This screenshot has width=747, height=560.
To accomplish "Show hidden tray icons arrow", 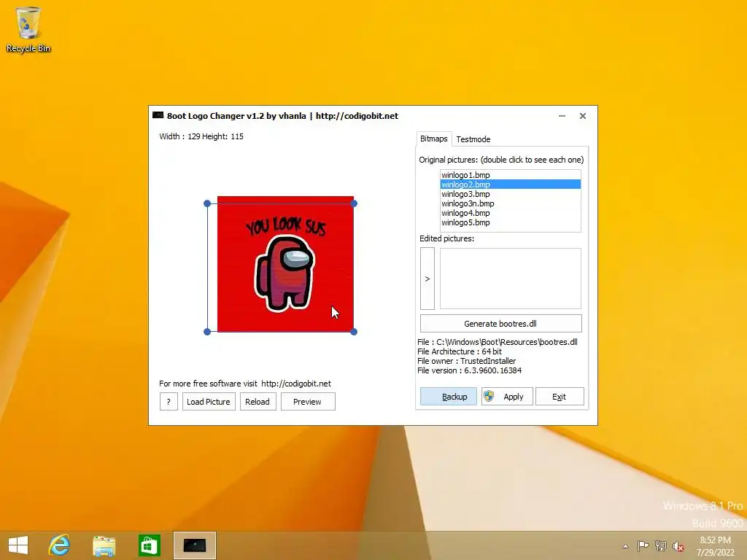I will 625,546.
